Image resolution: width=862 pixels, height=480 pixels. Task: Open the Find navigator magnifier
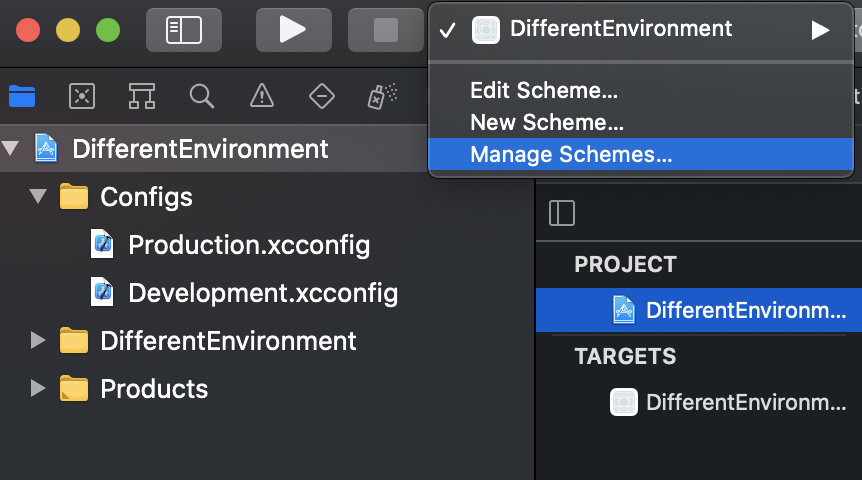pos(202,96)
